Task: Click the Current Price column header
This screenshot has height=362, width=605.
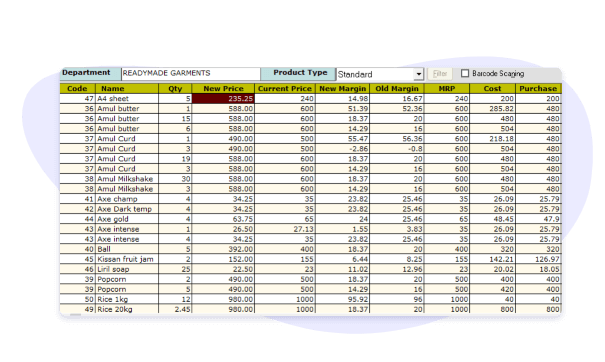Action: 285,88
